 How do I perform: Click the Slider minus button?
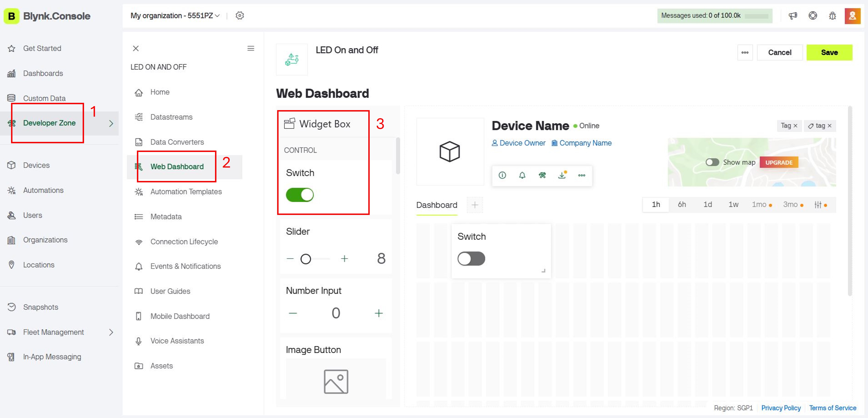(290, 259)
